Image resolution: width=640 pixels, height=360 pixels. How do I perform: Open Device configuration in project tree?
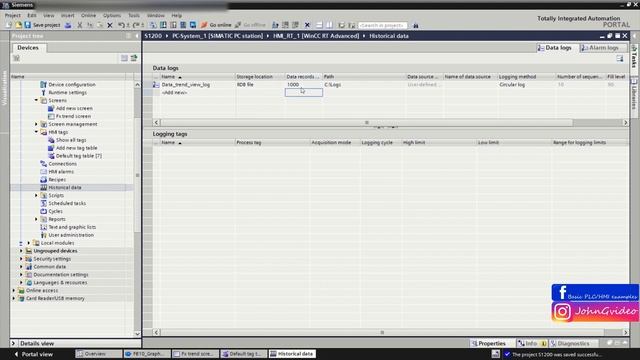(x=72, y=84)
